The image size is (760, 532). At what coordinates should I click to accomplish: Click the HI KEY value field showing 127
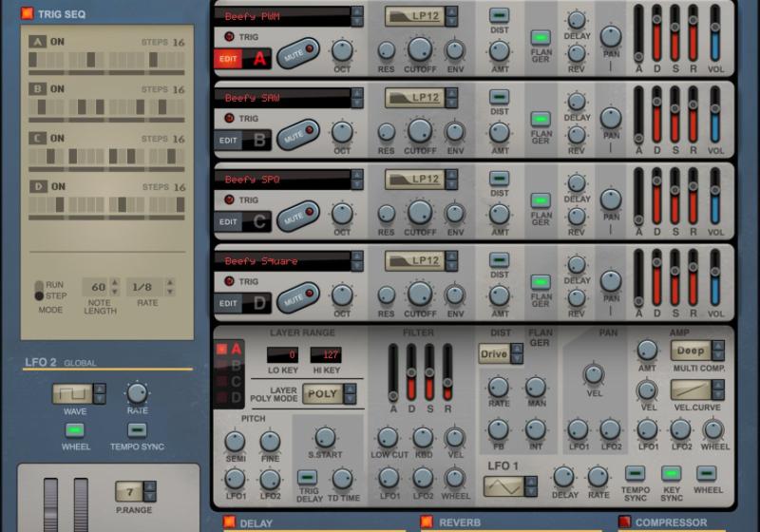[326, 354]
